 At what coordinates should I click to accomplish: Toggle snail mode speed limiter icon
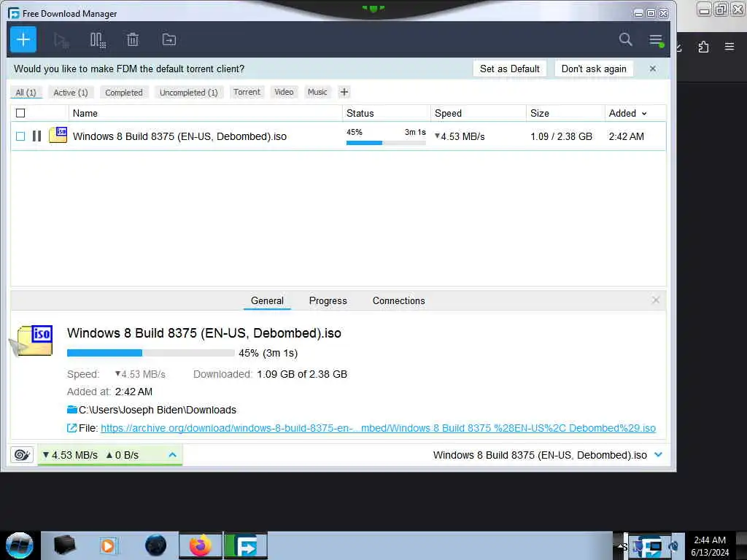click(x=22, y=455)
